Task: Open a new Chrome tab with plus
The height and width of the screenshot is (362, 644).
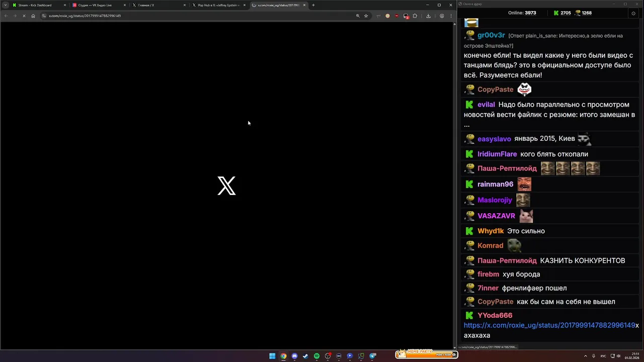Action: (313, 5)
